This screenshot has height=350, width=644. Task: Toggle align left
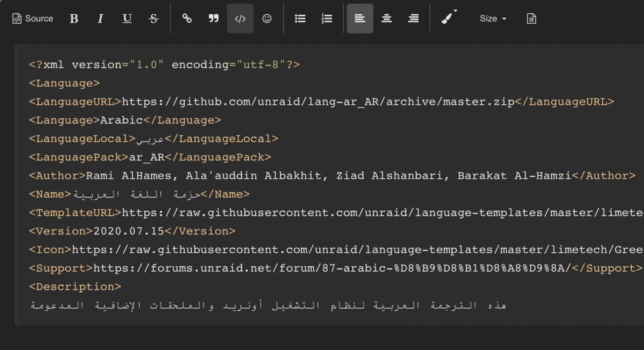pos(360,19)
